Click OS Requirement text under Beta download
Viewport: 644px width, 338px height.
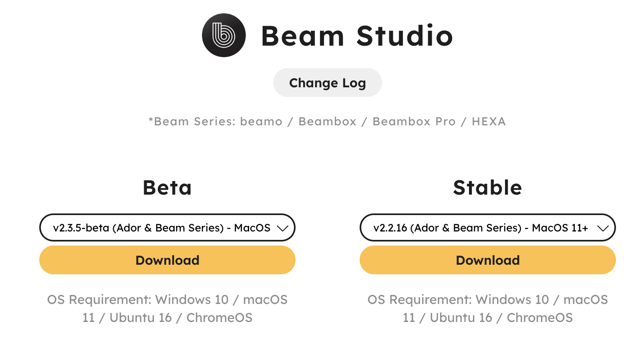[x=167, y=308]
